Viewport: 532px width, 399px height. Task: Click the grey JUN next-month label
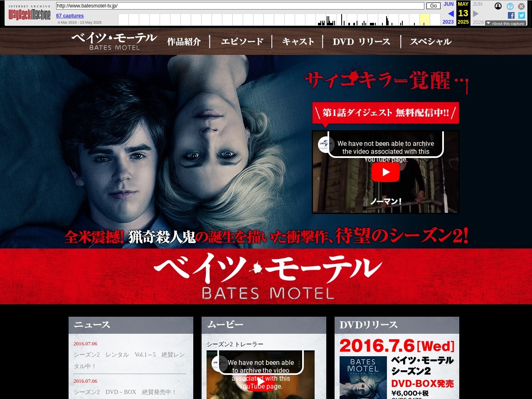[x=478, y=4]
